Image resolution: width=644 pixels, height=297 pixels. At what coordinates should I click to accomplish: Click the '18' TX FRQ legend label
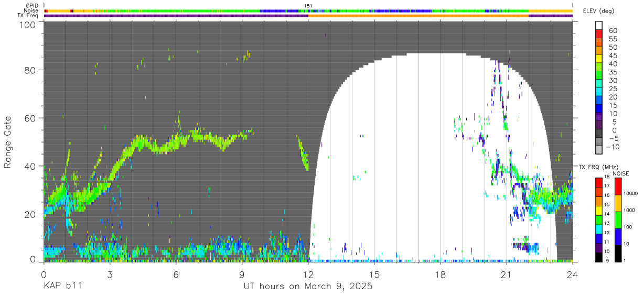(x=608, y=178)
